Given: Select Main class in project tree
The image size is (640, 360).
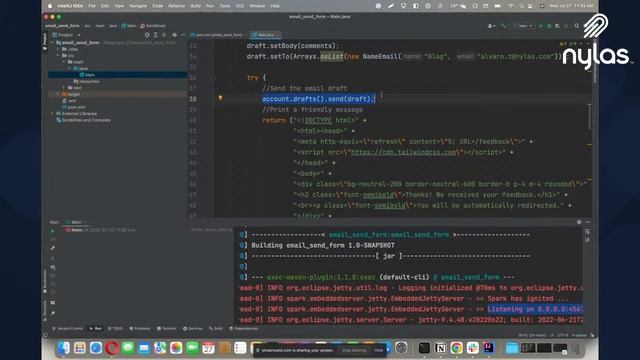Looking at the screenshot, I should [x=87, y=75].
